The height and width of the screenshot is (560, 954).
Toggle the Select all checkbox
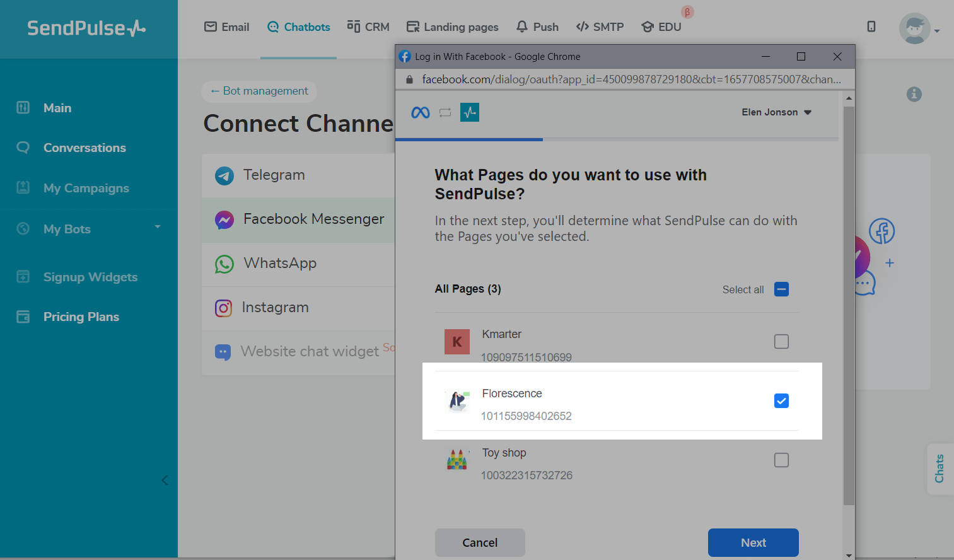[781, 289]
